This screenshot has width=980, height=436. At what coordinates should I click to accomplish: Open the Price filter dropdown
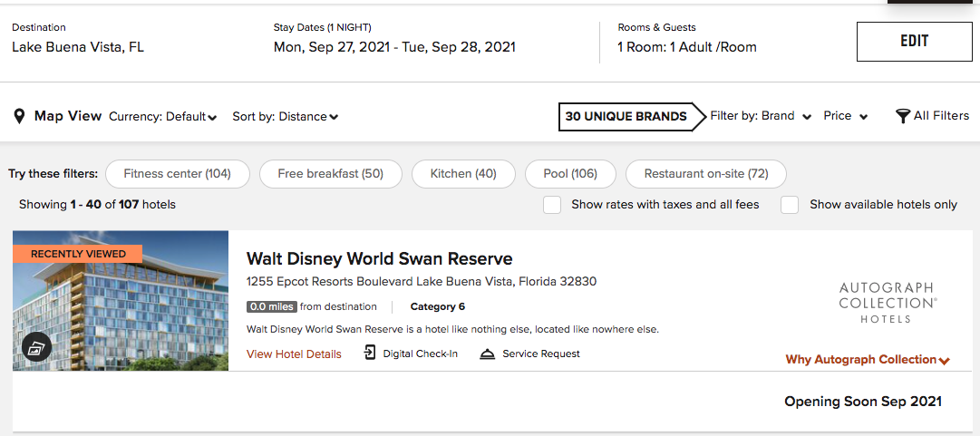pyautogui.click(x=845, y=116)
